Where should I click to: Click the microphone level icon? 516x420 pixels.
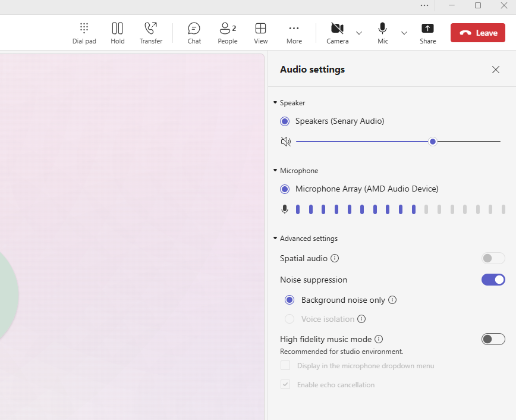285,209
